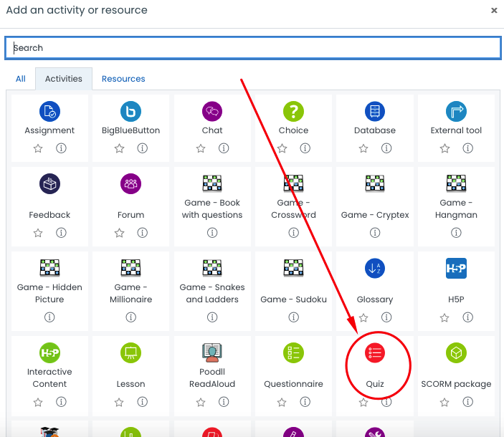The image size is (504, 437).
Task: Click the Feedback label text
Action: coord(49,215)
